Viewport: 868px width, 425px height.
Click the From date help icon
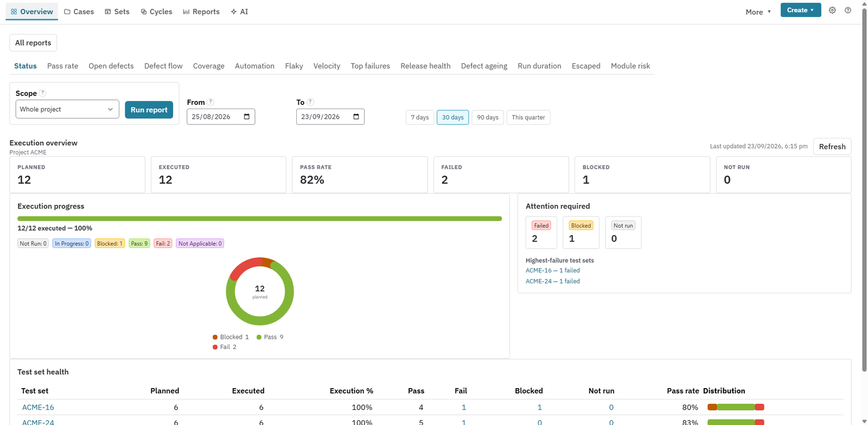(x=210, y=102)
